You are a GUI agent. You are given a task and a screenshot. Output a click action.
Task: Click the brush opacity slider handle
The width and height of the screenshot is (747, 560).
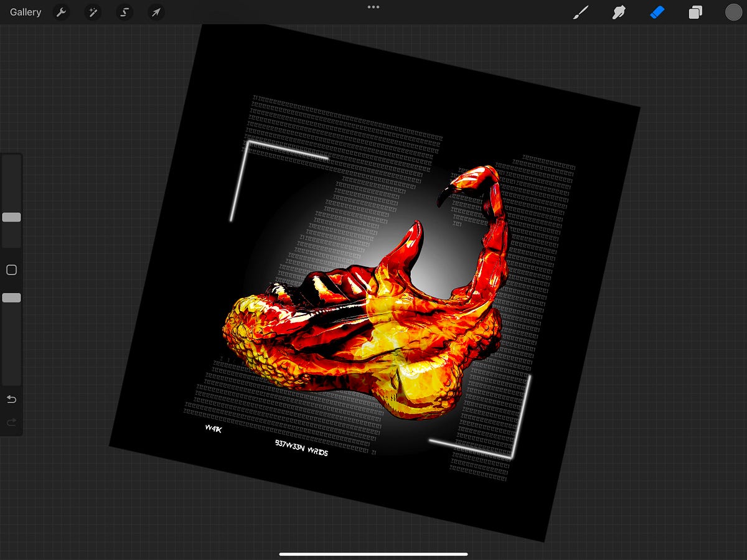tap(11, 298)
